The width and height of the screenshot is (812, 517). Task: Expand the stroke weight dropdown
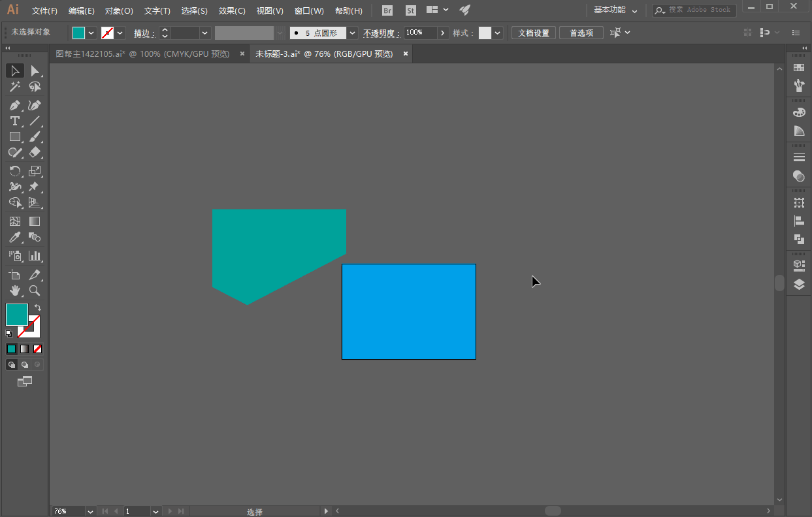click(x=205, y=33)
